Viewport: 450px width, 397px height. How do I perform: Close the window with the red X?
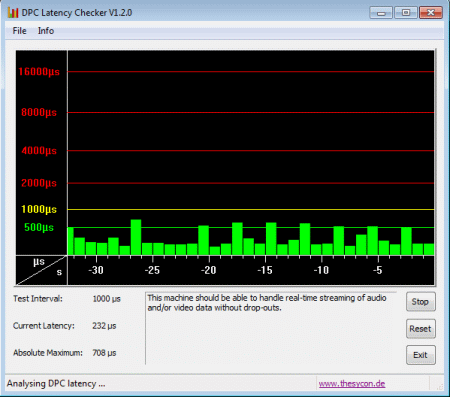[x=431, y=13]
